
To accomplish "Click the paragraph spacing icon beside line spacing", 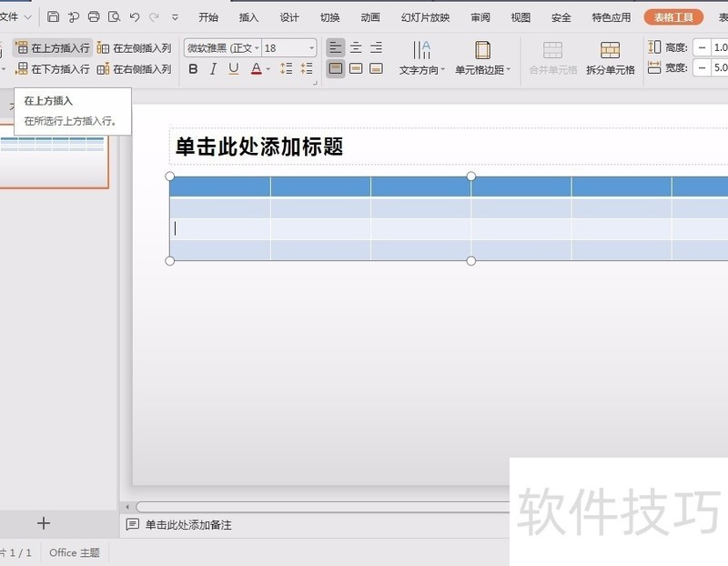I will pyautogui.click(x=307, y=69).
